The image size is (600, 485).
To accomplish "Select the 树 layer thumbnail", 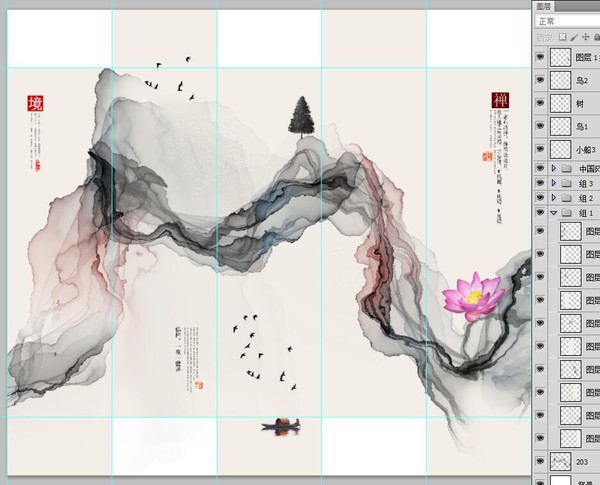I will 561,103.
